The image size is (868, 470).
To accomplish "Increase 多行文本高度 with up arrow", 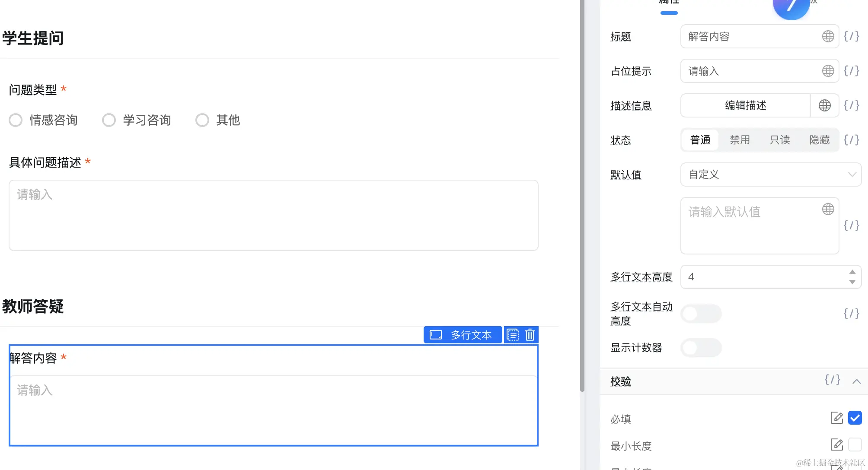I will coord(852,272).
